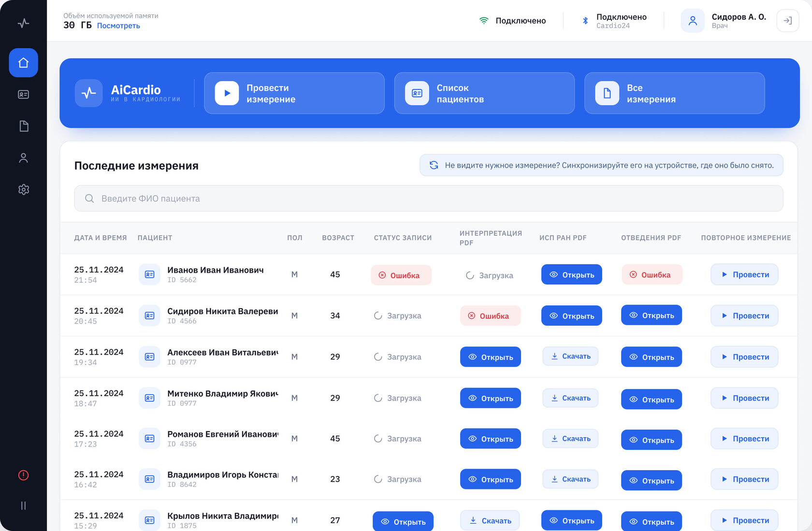Open leads PDF for Сидиров Никита
Viewport: 812px width, 531px height.
(x=652, y=315)
